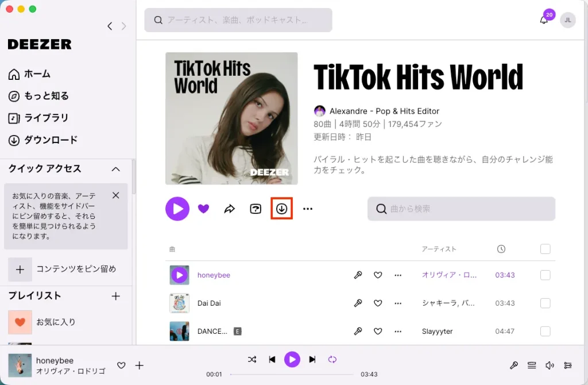Click the 曲から検索 search field

click(x=461, y=209)
